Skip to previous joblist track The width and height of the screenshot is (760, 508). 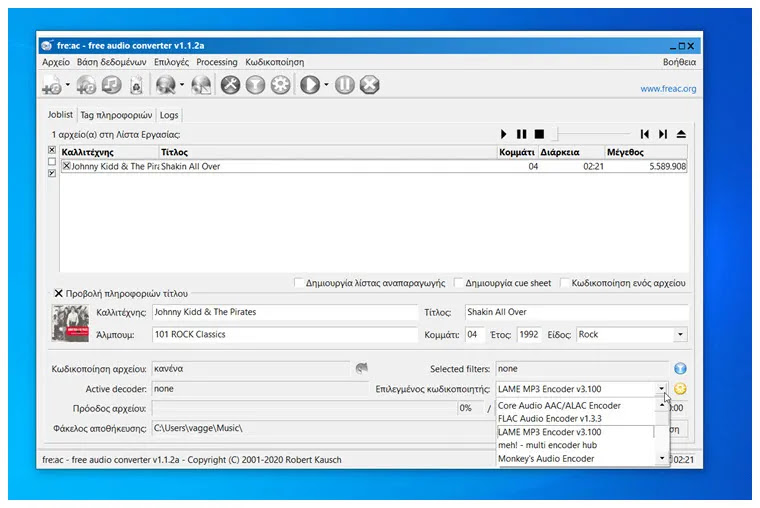[x=645, y=134]
